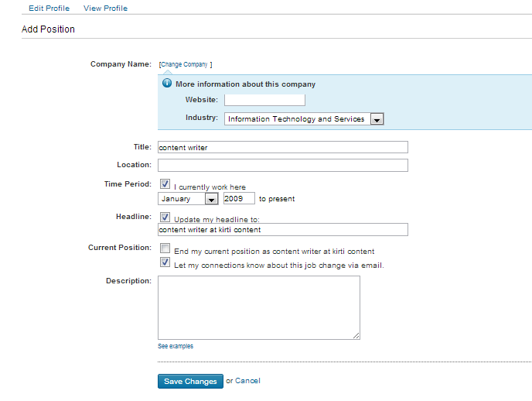Click into the Title field
This screenshot has height=401, width=532.
[283, 147]
